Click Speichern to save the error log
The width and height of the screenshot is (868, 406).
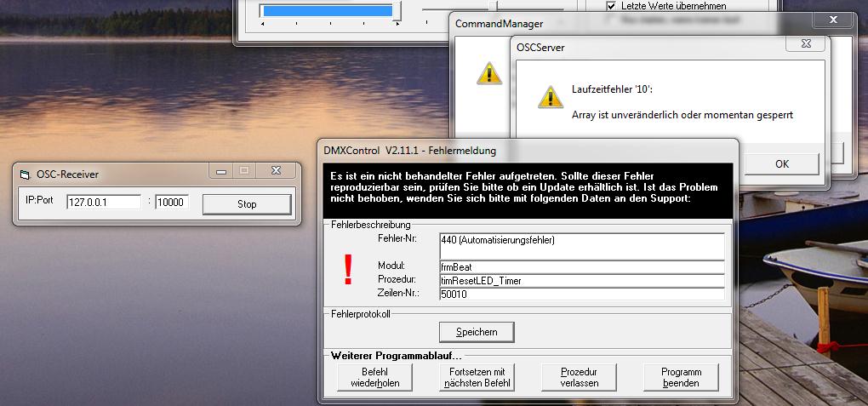tap(477, 331)
